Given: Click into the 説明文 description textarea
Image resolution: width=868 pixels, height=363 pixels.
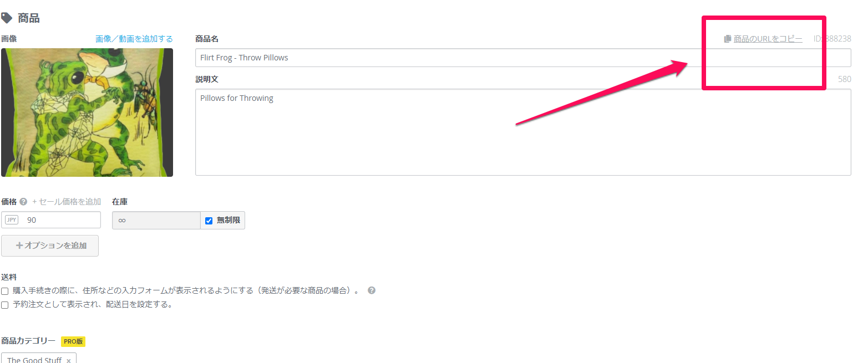Looking at the screenshot, I should [523, 132].
